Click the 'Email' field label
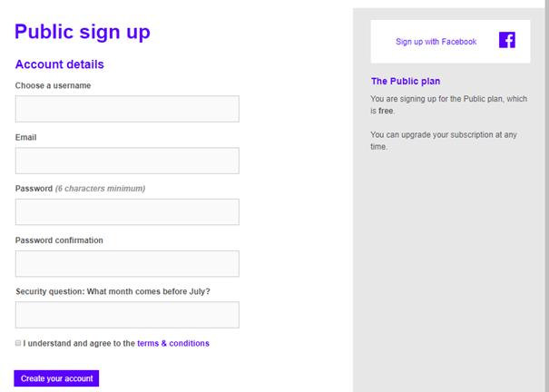 [x=25, y=137]
